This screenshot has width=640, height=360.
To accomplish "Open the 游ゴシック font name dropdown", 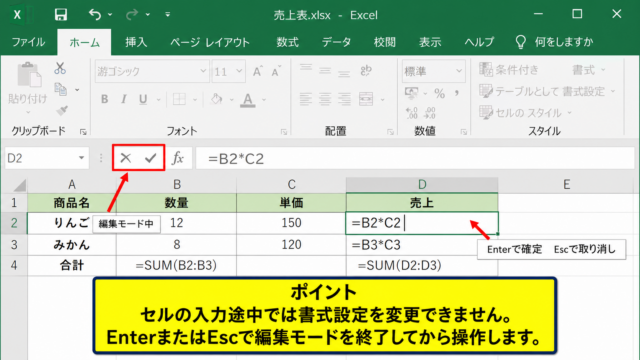I will click(203, 71).
